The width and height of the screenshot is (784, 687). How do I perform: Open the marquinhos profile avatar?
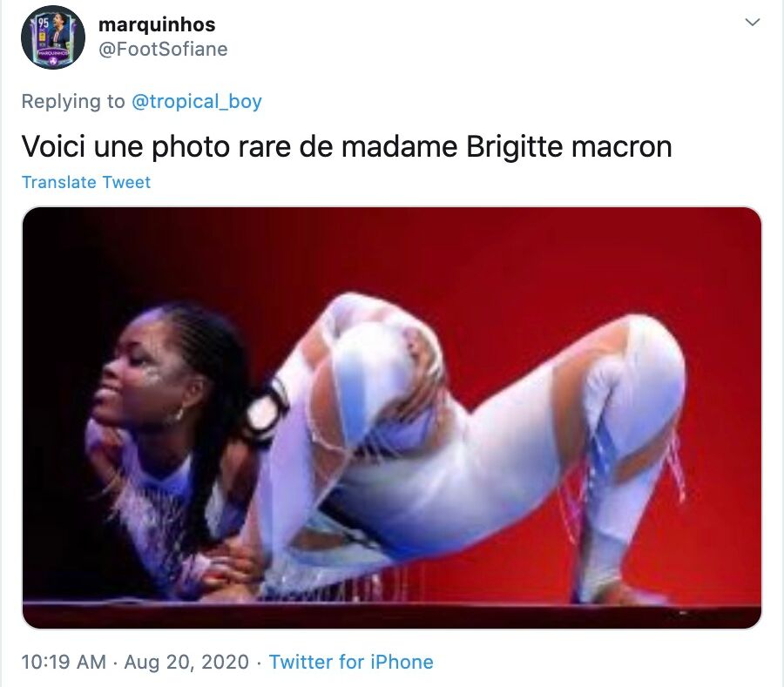pyautogui.click(x=53, y=37)
